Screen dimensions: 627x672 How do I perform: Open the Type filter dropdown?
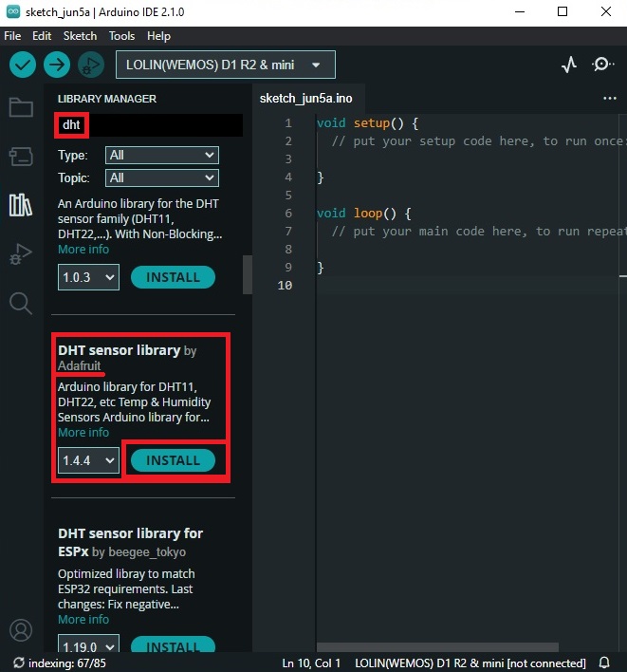[161, 155]
